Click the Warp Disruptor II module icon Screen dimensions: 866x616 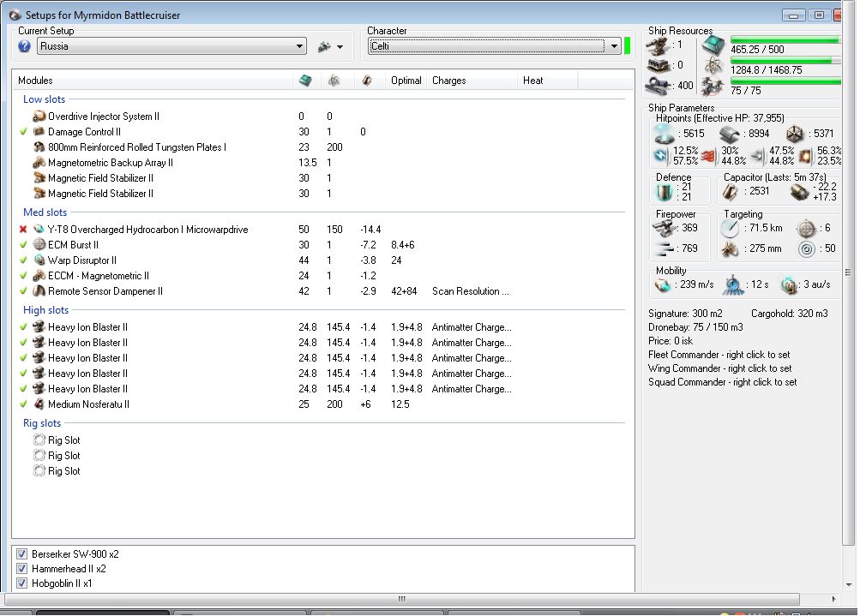pyautogui.click(x=39, y=260)
